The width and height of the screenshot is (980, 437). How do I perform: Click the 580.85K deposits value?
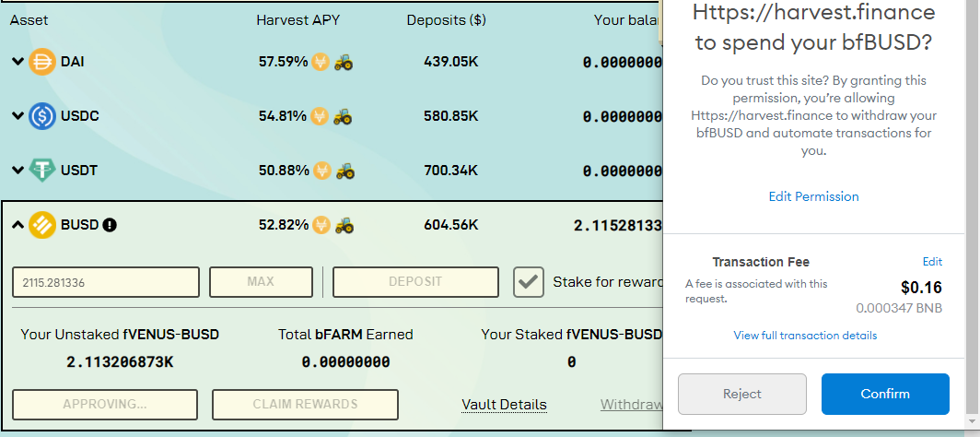450,116
